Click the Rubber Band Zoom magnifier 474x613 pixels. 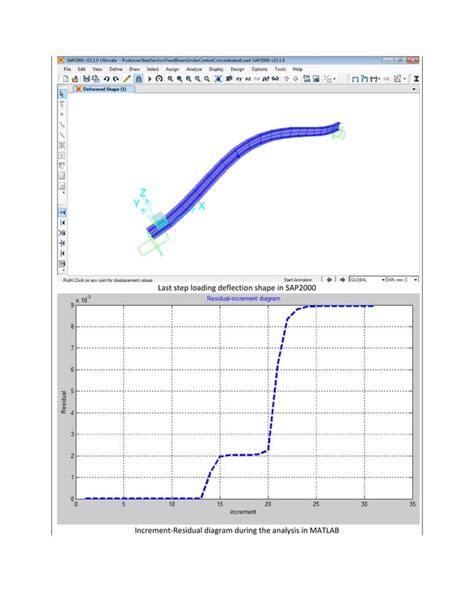(170, 79)
